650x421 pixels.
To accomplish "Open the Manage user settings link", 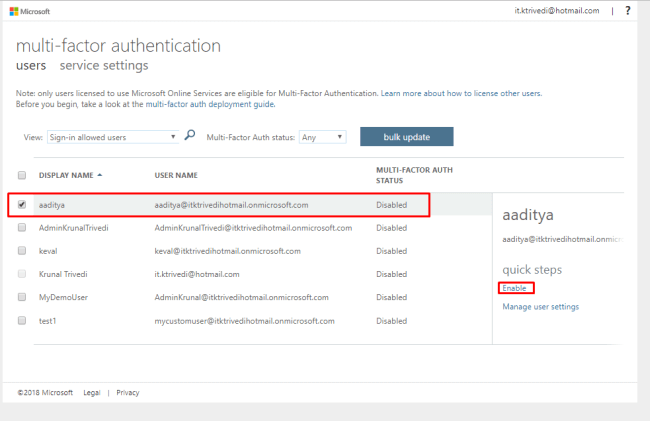I will 540,306.
